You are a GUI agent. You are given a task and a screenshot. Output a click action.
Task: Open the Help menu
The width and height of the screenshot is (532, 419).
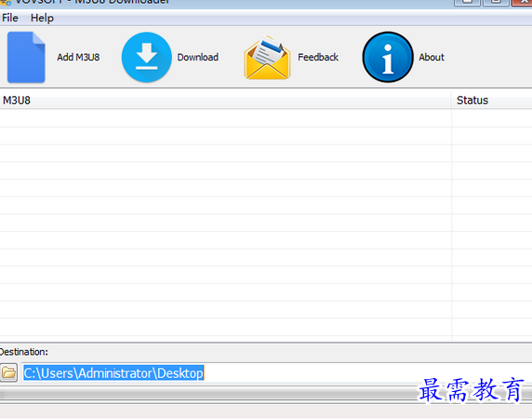point(42,18)
